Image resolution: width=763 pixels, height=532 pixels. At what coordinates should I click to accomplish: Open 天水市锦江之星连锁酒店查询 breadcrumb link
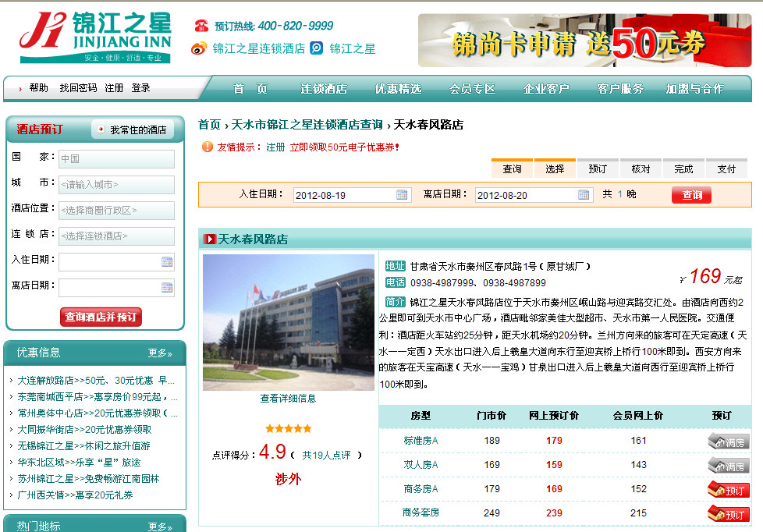click(307, 125)
